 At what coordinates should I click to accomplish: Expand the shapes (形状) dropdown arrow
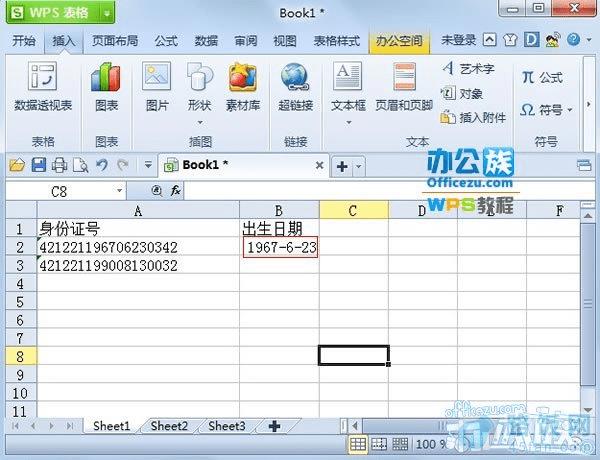tap(200, 122)
